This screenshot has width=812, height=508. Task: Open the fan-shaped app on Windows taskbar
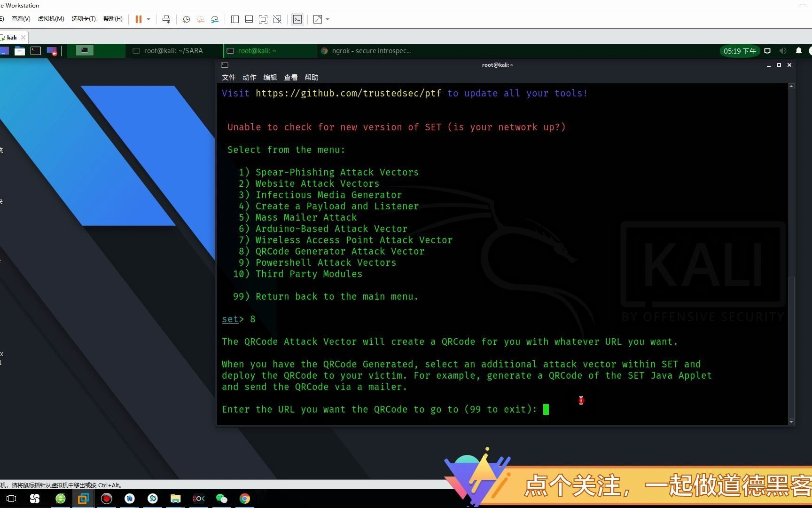click(x=35, y=499)
